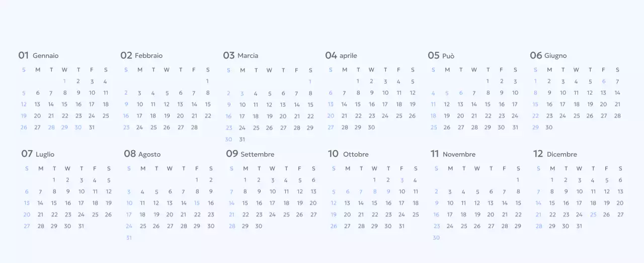Pick day 20 in Può
This screenshot has width=644, height=263.
[x=460, y=116]
